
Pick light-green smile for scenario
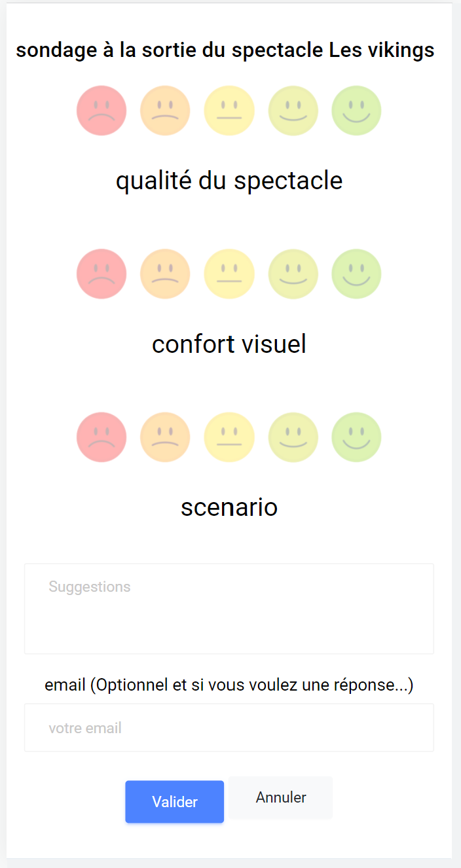click(293, 437)
